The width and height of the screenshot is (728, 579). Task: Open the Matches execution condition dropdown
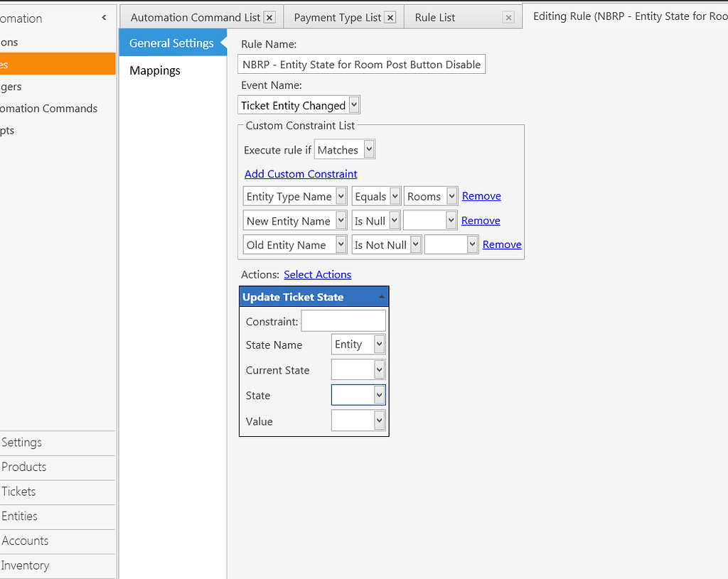pyautogui.click(x=367, y=149)
